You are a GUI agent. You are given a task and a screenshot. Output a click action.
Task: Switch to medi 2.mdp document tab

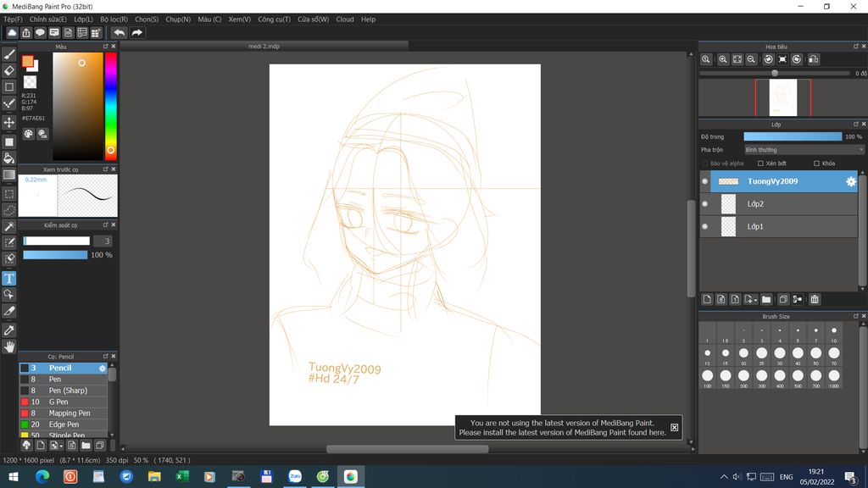[x=264, y=47]
